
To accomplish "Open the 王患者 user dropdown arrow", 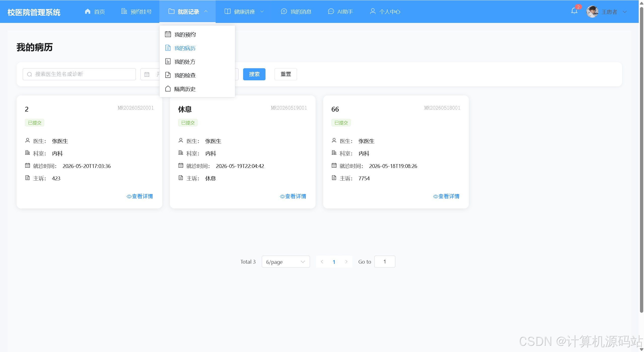I will click(x=625, y=12).
